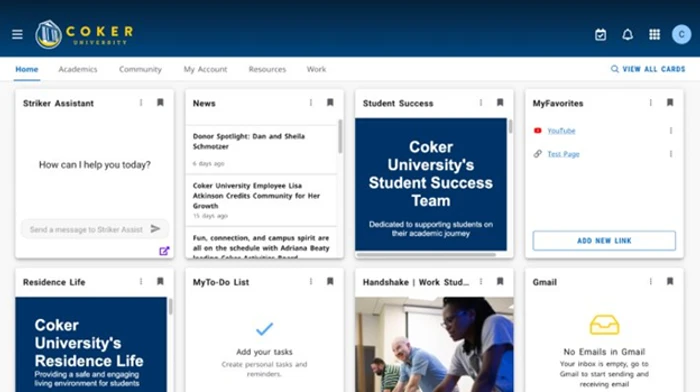This screenshot has height=392, width=700.
Task: Toggle bookmark on MyTo-Do List card
Action: (x=330, y=281)
